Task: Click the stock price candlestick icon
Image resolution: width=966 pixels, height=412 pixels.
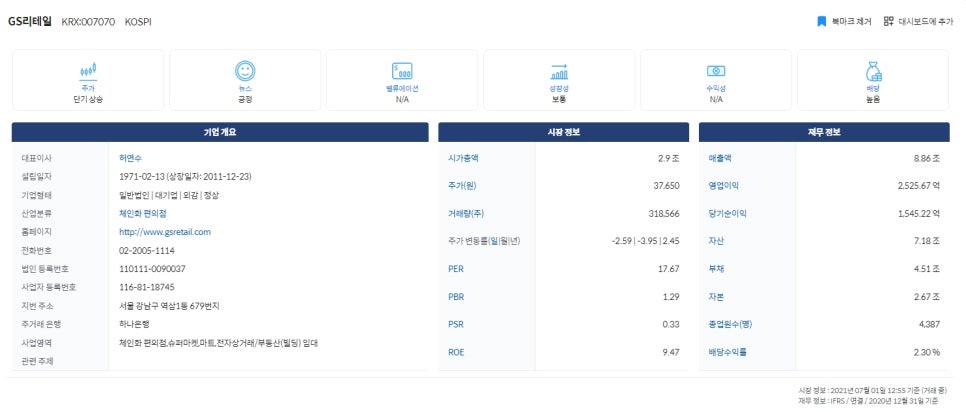Action: coord(88,71)
